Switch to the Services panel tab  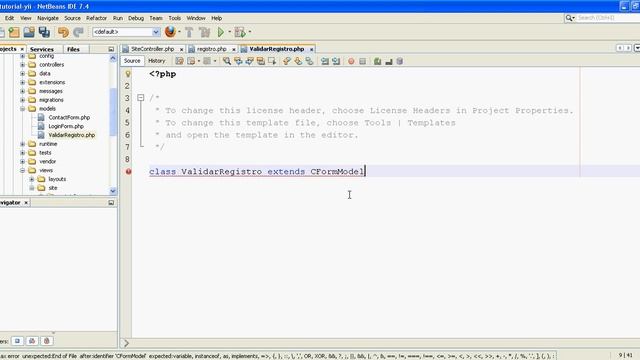point(42,49)
